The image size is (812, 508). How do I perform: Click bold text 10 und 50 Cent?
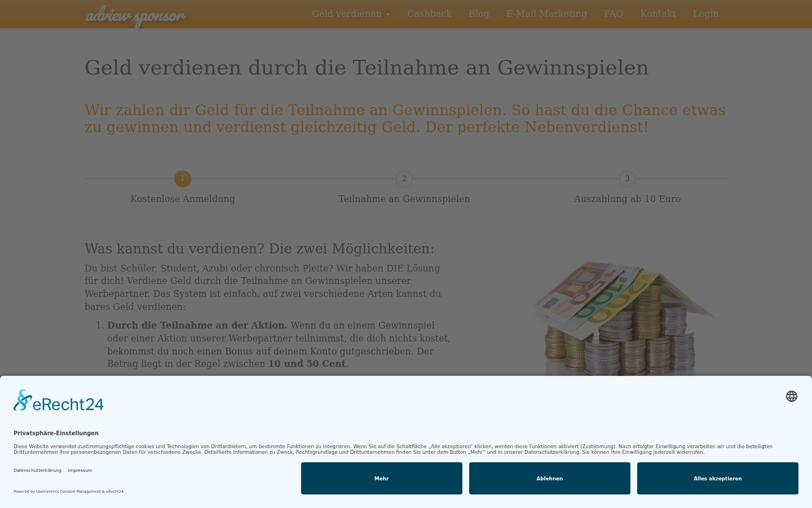tap(307, 364)
